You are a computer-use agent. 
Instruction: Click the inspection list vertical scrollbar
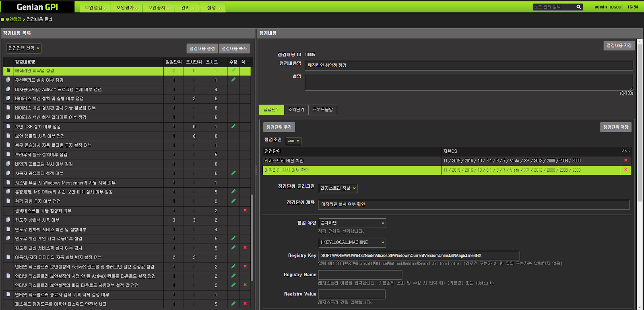[x=252, y=237]
